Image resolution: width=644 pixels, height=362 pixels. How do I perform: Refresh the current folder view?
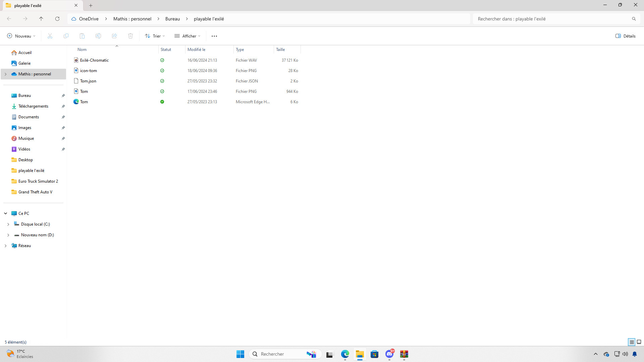(57, 19)
